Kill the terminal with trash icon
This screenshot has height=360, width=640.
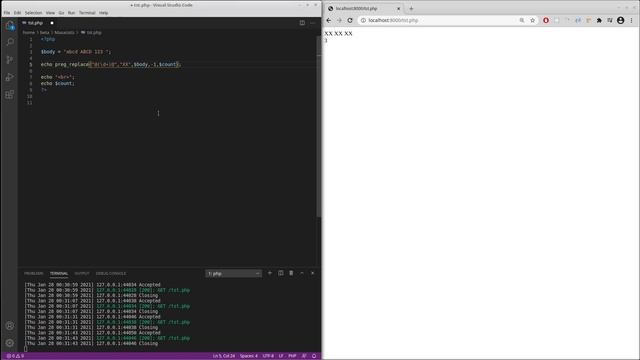pos(291,273)
